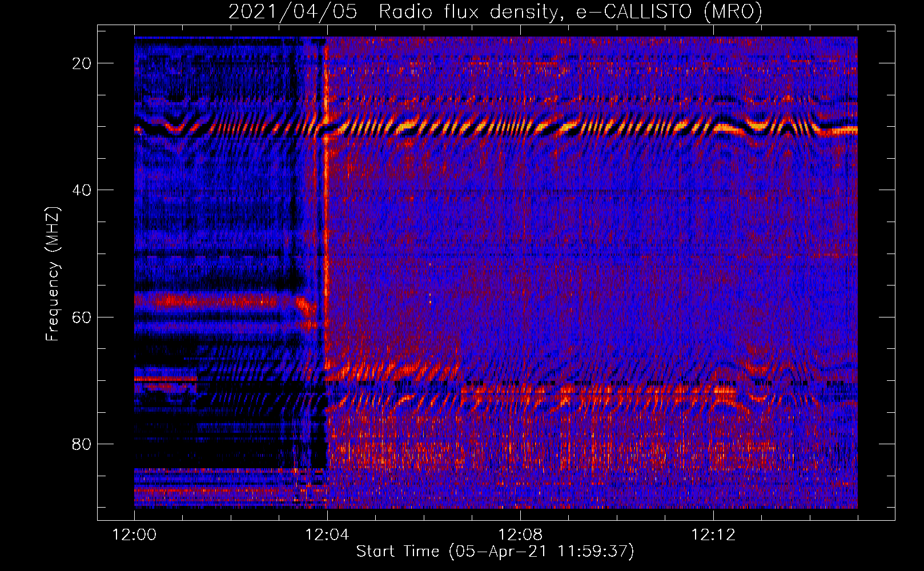
Task: Select the 12:12 time tick label
Action: point(713,535)
